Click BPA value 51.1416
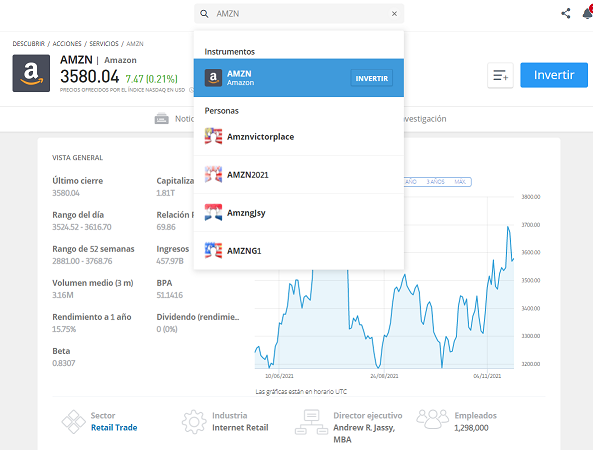Screen dimensions: 593x450 tap(169, 295)
